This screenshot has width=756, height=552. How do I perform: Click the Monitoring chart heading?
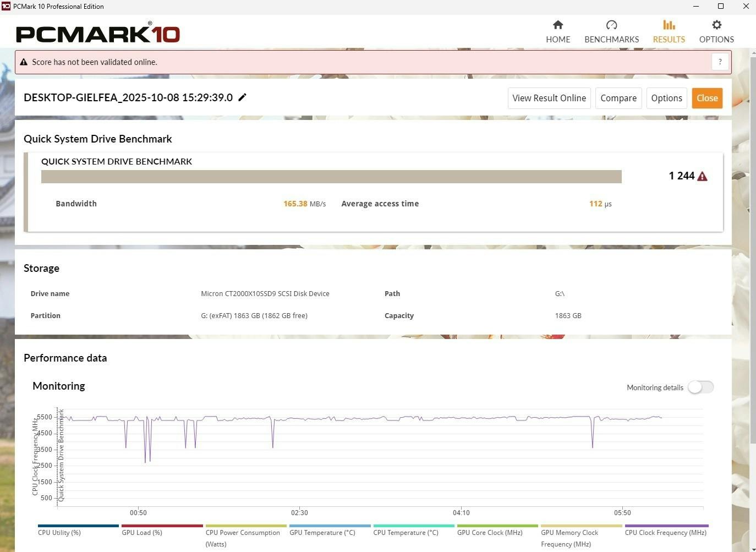click(59, 386)
